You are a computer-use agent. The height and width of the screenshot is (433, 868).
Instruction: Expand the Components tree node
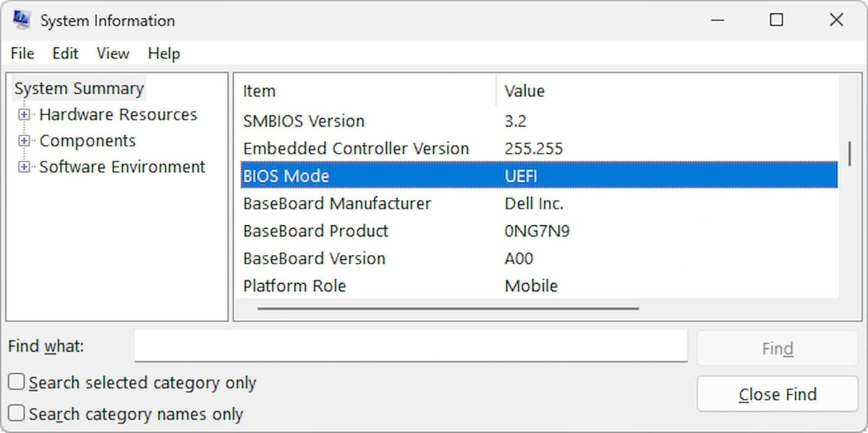tap(25, 140)
